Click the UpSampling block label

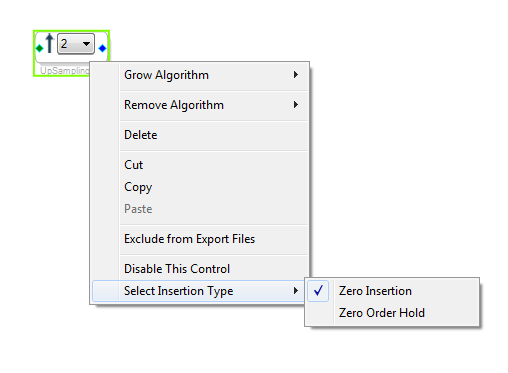click(65, 71)
